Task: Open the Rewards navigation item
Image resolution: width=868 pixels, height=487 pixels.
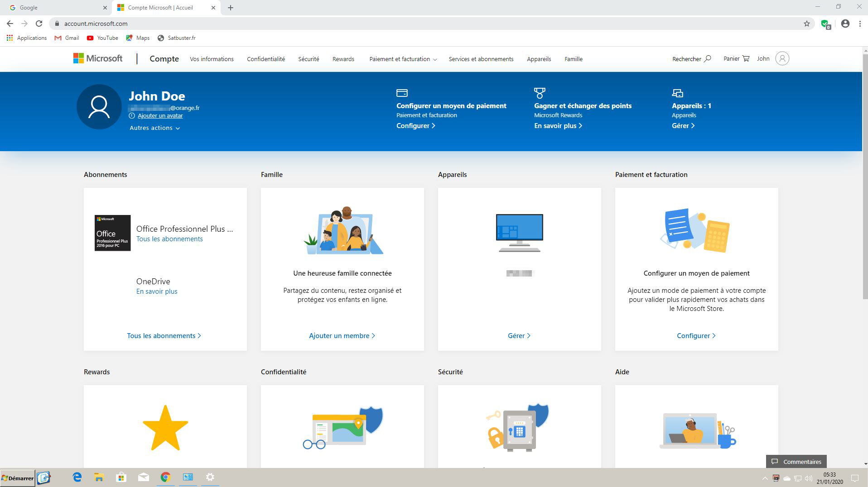Action: tap(343, 59)
